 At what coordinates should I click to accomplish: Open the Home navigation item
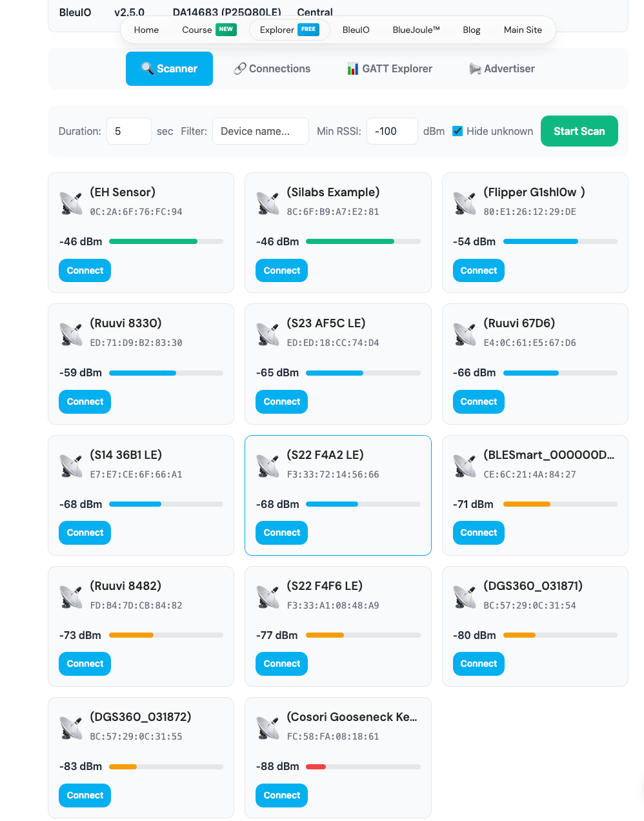click(146, 30)
